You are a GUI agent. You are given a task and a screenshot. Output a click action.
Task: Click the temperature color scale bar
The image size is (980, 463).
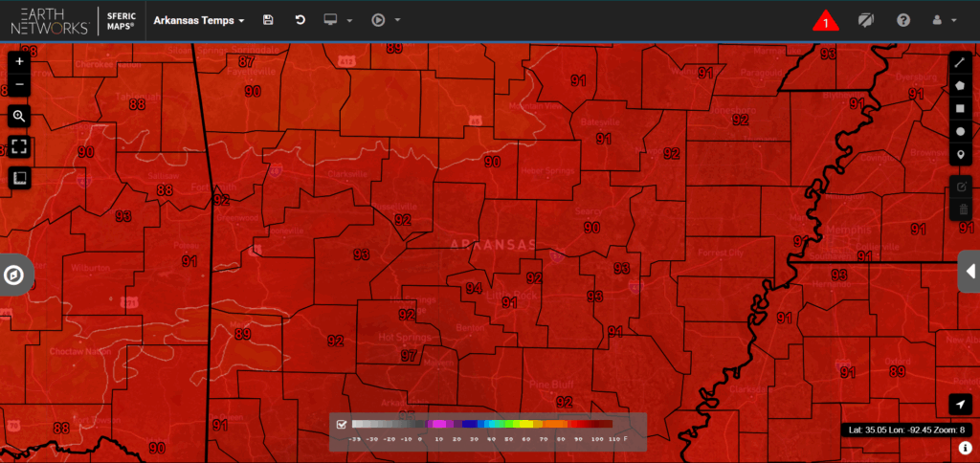pyautogui.click(x=482, y=424)
